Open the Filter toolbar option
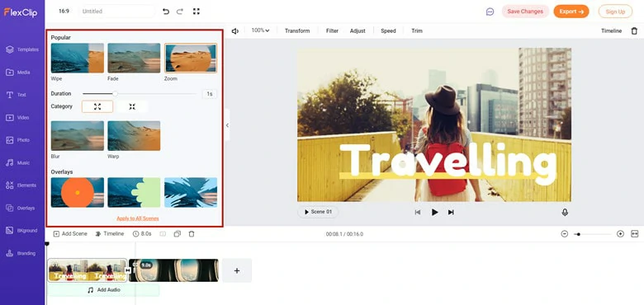 tap(332, 31)
